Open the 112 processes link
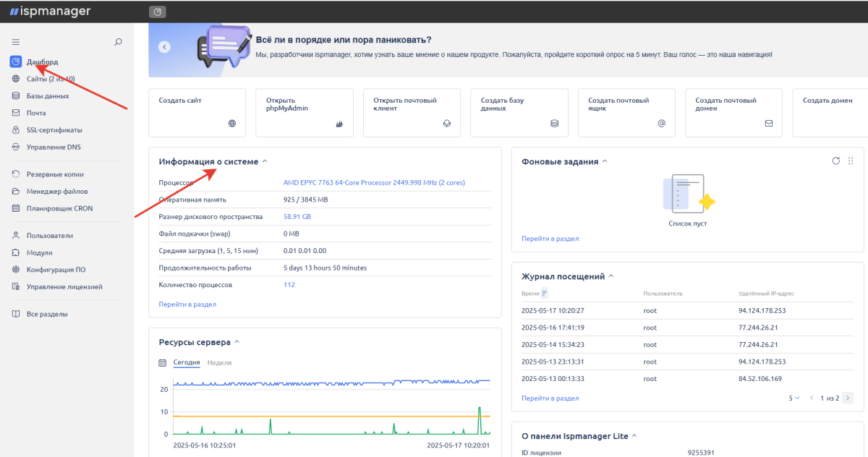The image size is (868, 457). 289,285
